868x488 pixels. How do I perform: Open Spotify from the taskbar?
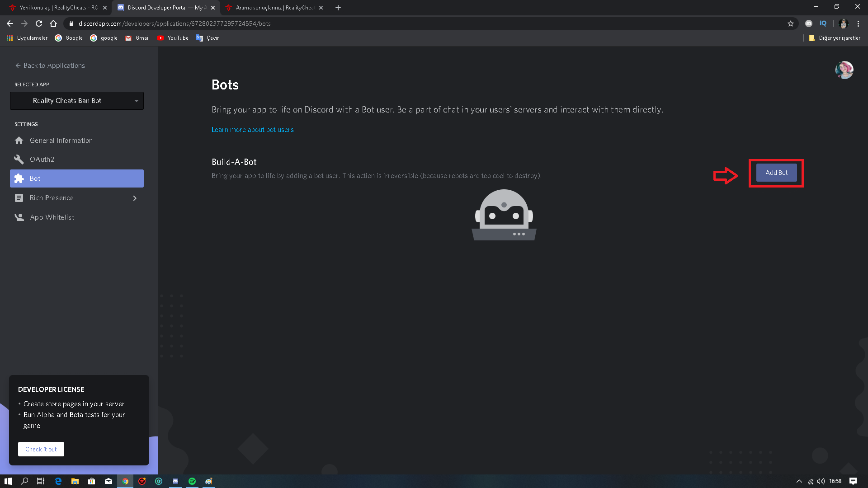tap(192, 481)
